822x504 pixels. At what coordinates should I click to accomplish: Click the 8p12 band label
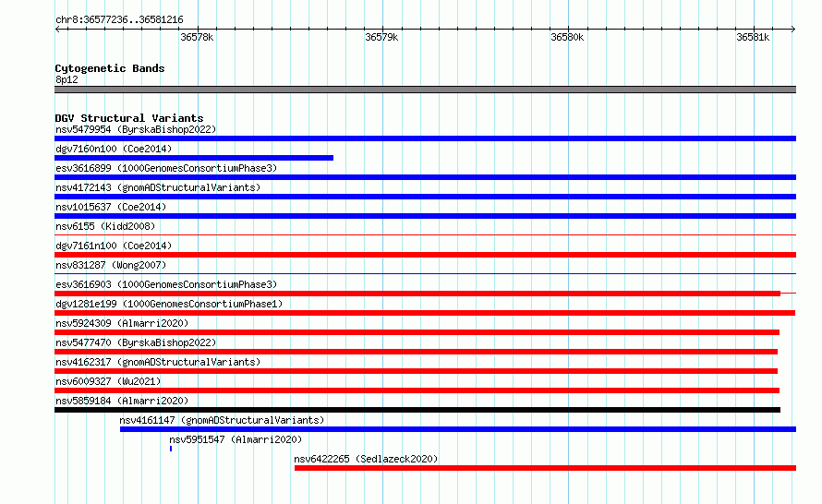[x=66, y=79]
